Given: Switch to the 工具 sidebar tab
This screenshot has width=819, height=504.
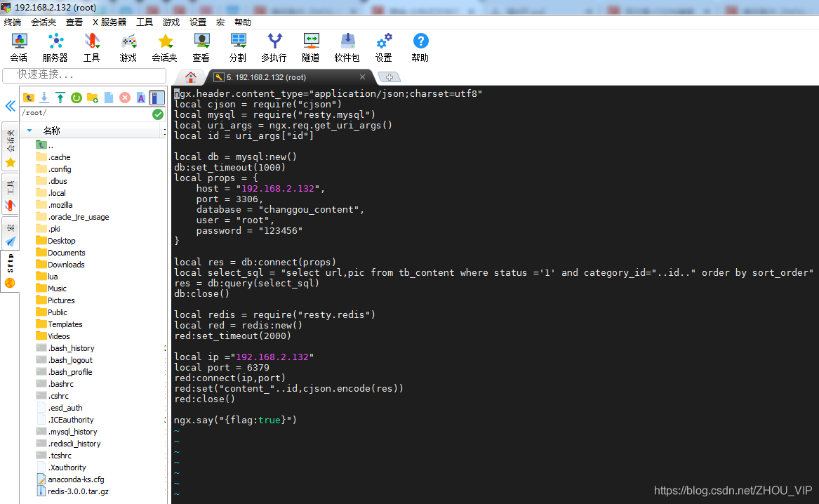Looking at the screenshot, I should [x=11, y=194].
